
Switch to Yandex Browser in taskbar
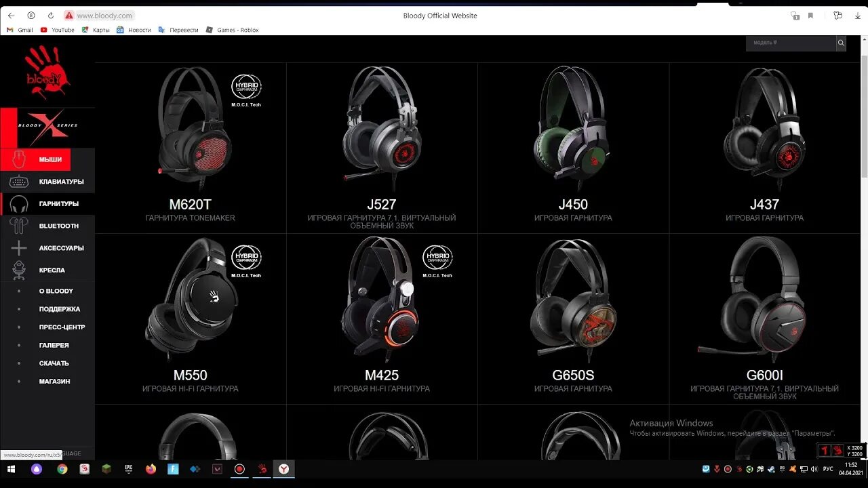(284, 469)
